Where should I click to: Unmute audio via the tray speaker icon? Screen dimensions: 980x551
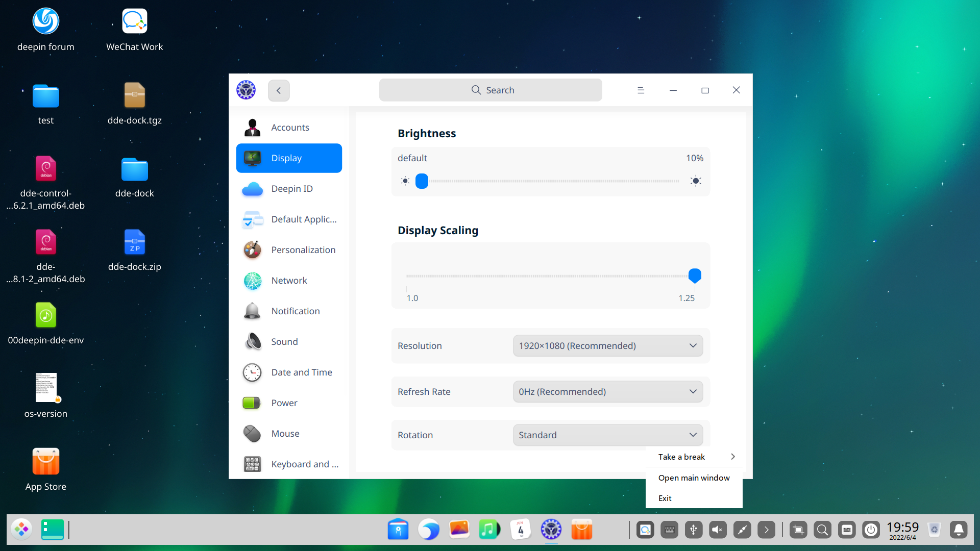[718, 530]
